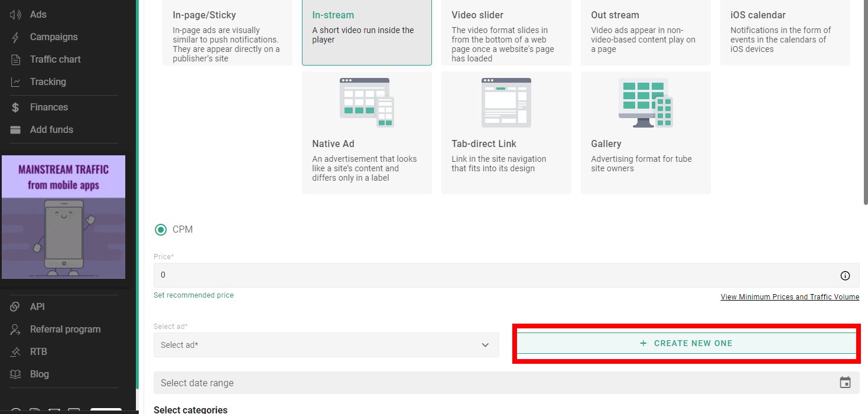Viewport: 868px width, 414px height.
Task: Click the Select ad dropdown chevron arrow
Action: pyautogui.click(x=485, y=345)
